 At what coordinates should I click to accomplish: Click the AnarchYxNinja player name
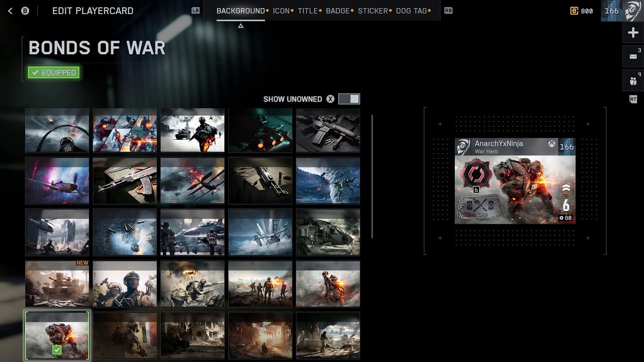pos(499,143)
